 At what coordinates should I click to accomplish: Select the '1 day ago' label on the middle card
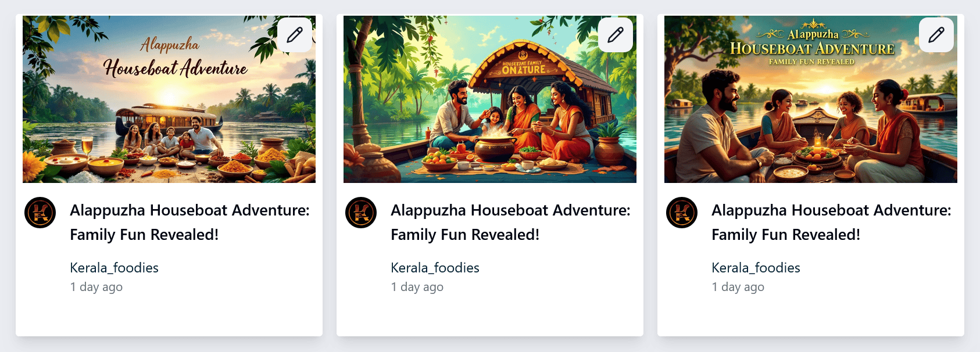(x=417, y=287)
